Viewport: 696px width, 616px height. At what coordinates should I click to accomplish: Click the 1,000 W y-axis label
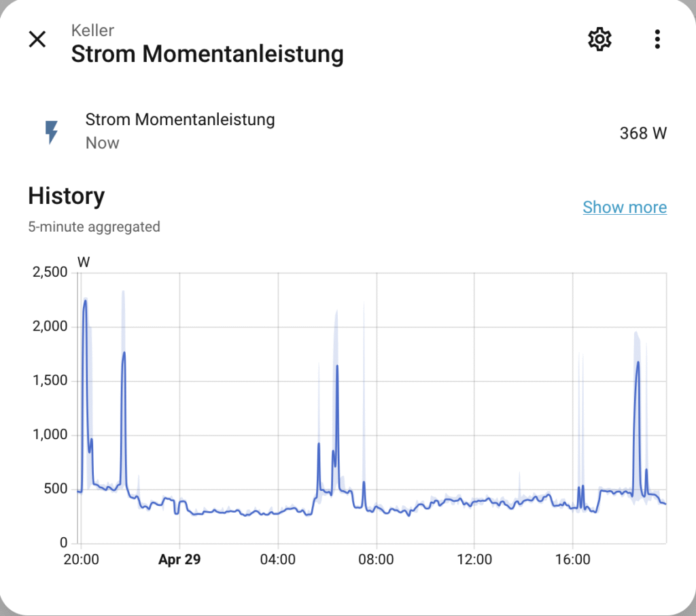[x=50, y=435]
